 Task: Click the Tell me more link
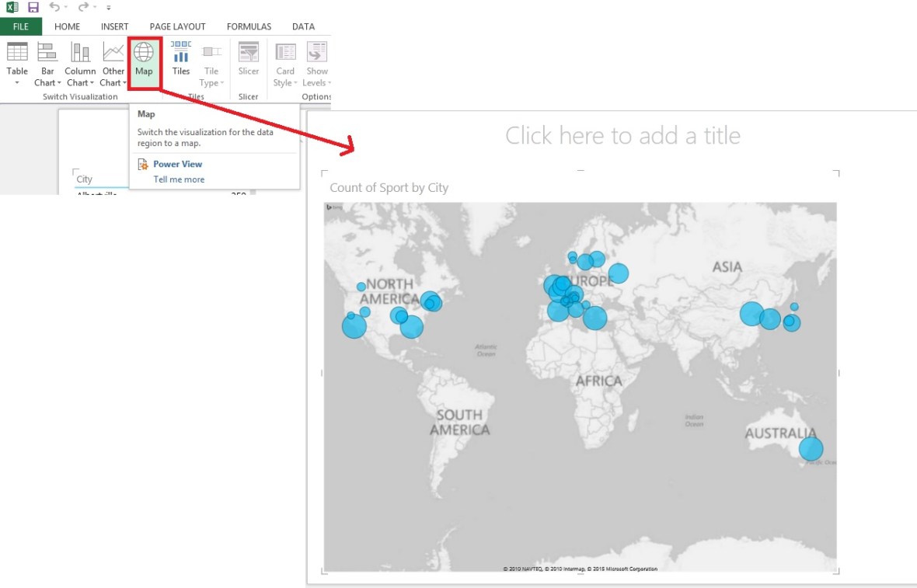179,179
